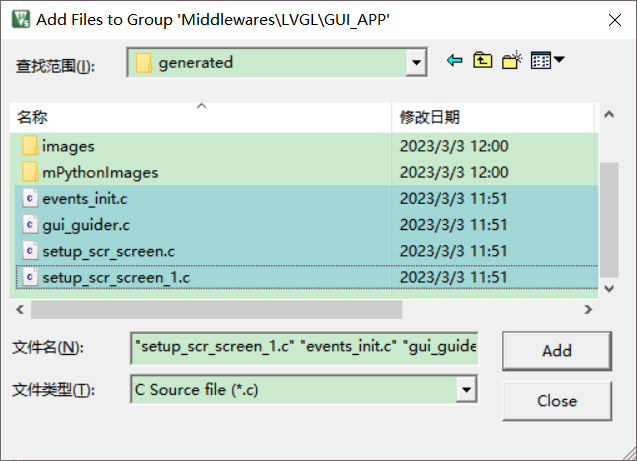Click the Keil uVision title bar icon
Image resolution: width=637 pixels, height=461 pixels.
tap(21, 19)
